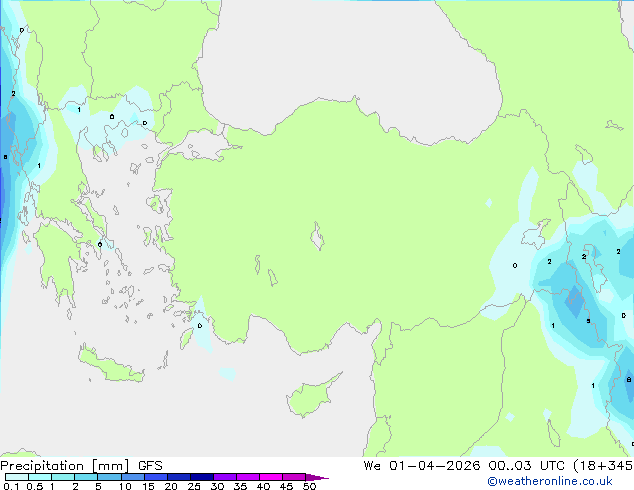
Task: Pick the 25–30 mm dark navy legend swatch
Action: coord(201,477)
